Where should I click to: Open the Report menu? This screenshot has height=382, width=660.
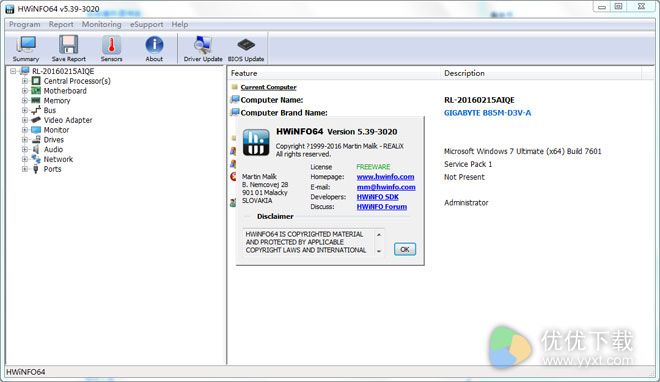click(61, 24)
